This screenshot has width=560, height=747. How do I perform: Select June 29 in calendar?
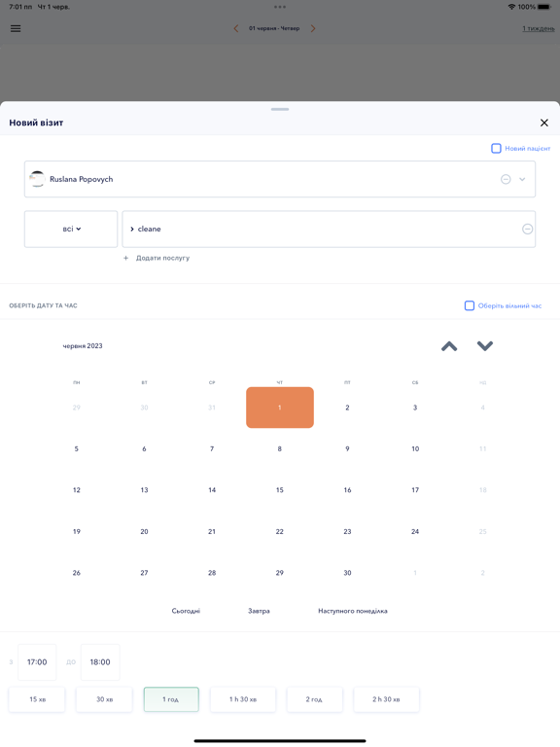point(280,573)
